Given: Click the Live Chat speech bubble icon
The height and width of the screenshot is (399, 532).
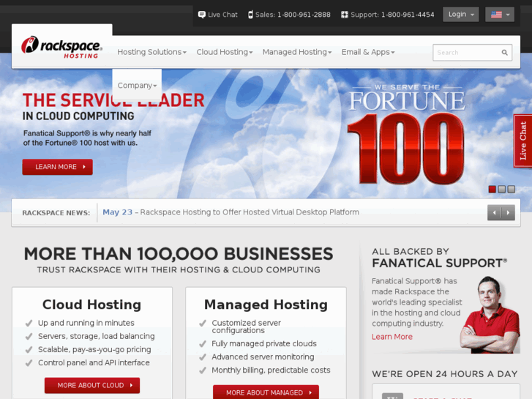Looking at the screenshot, I should tap(201, 15).
